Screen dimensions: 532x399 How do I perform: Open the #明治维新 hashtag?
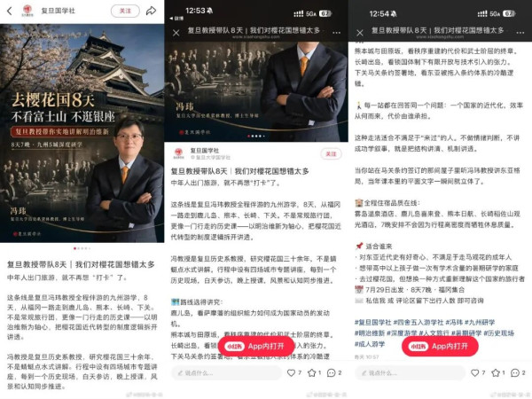[370, 333]
